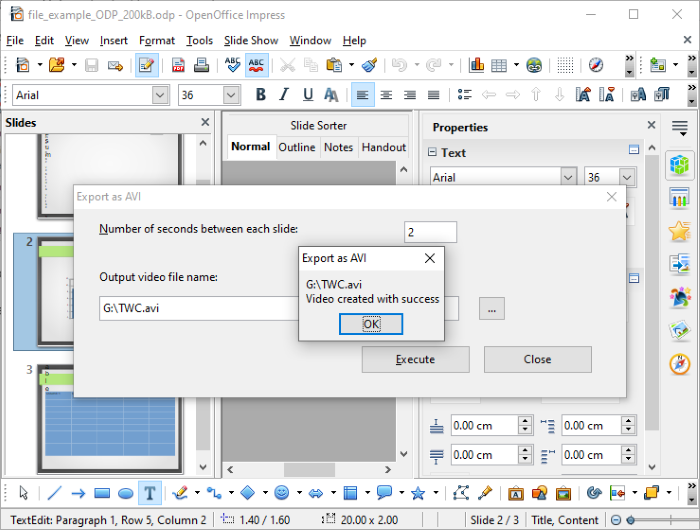
Task: Click the Spelling and Grammar check icon
Action: click(232, 65)
